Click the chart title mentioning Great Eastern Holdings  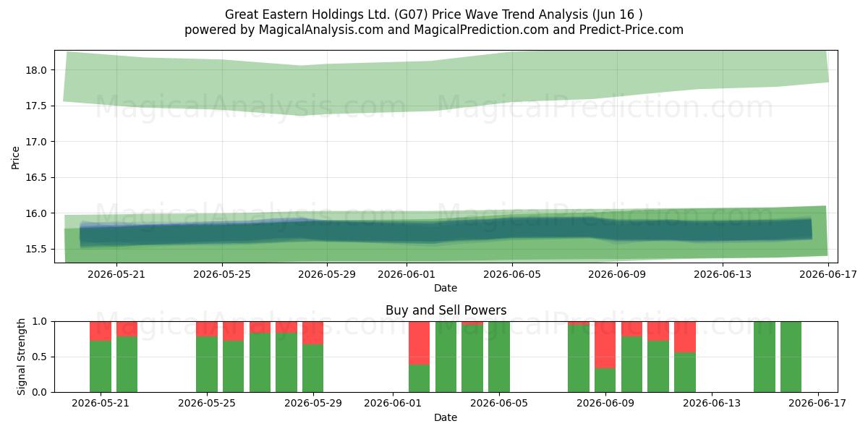click(434, 14)
